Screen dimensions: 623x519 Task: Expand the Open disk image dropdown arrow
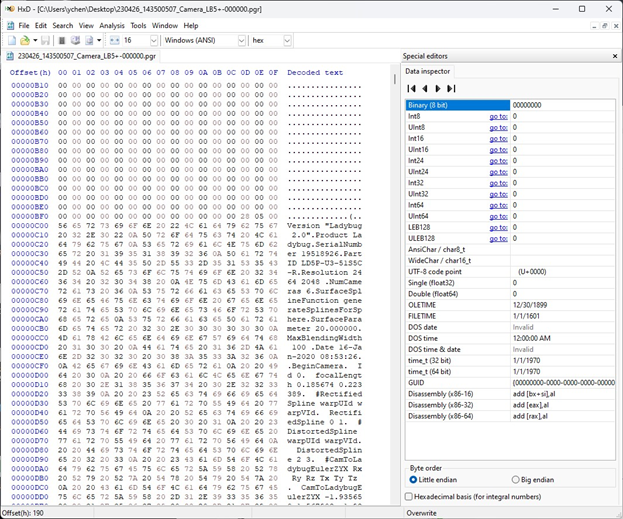click(x=99, y=41)
